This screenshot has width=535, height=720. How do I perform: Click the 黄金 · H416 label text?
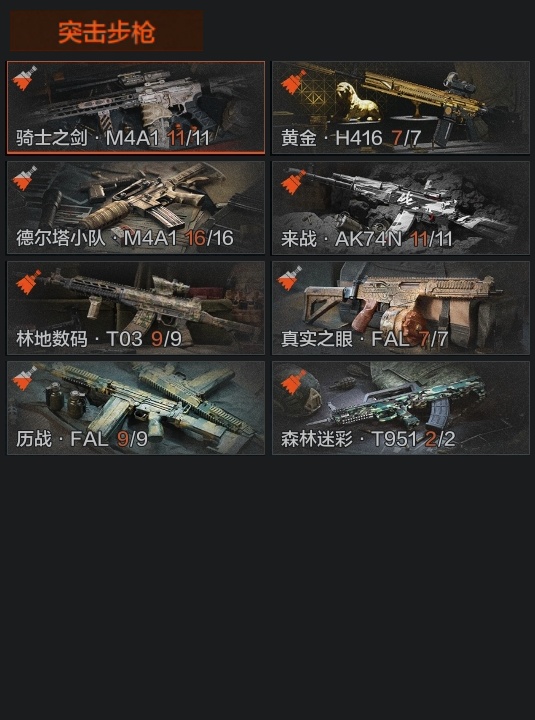[332, 138]
